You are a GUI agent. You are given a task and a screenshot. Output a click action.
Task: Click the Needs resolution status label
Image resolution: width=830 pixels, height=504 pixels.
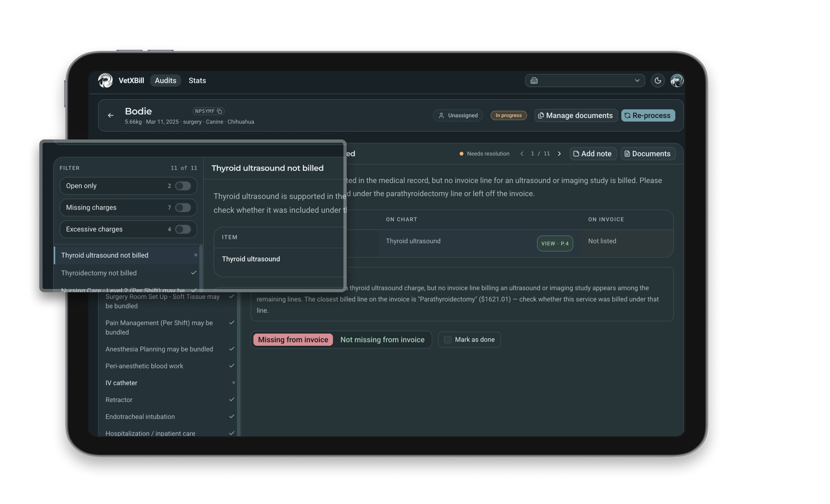point(488,153)
